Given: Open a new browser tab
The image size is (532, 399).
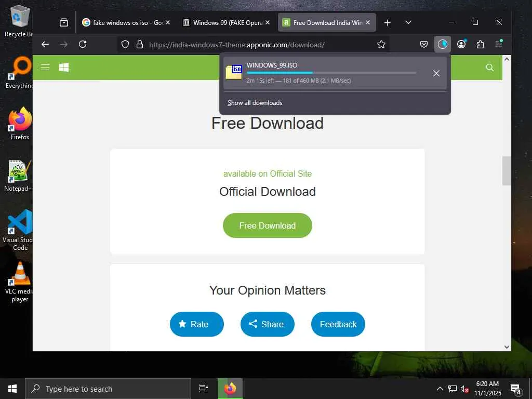Looking at the screenshot, I should tap(387, 23).
